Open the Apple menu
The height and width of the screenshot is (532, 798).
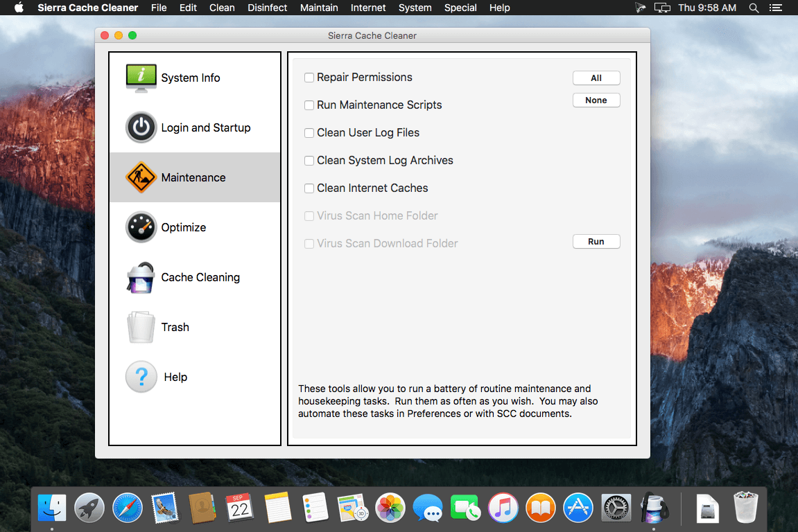tap(19, 8)
